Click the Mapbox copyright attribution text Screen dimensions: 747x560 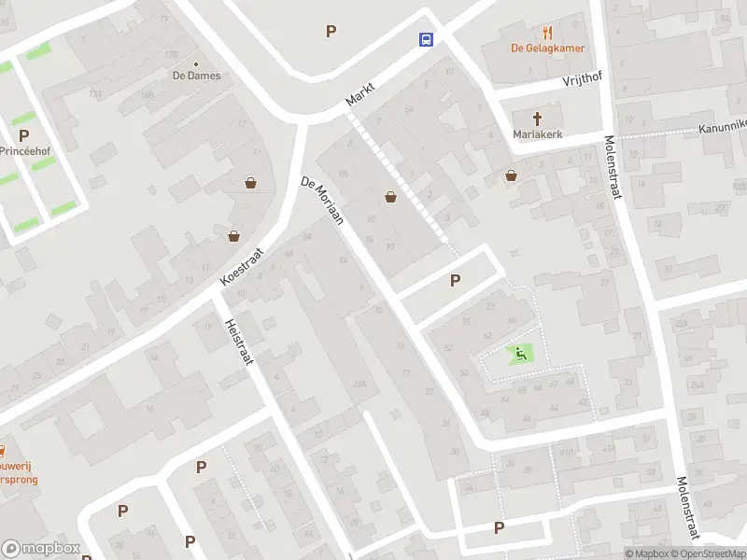point(648,553)
